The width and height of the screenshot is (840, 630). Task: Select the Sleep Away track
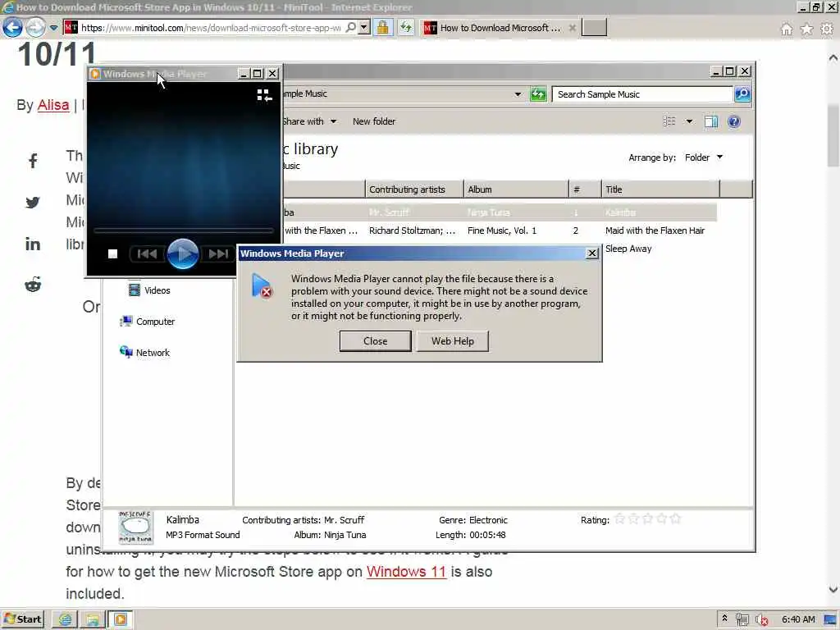pos(628,249)
